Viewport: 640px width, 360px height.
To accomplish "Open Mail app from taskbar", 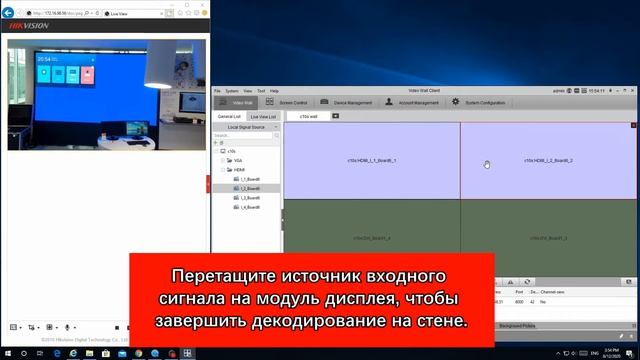I will coord(122,353).
